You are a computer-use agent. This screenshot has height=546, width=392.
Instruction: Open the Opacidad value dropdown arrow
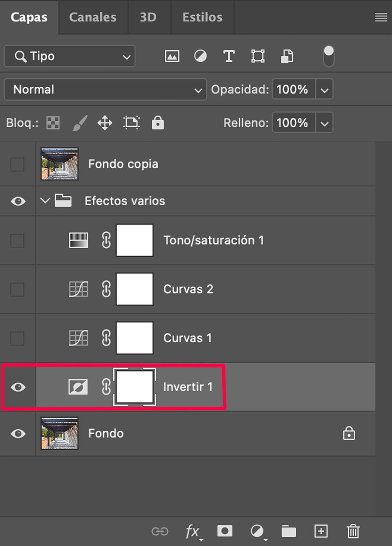tap(325, 90)
